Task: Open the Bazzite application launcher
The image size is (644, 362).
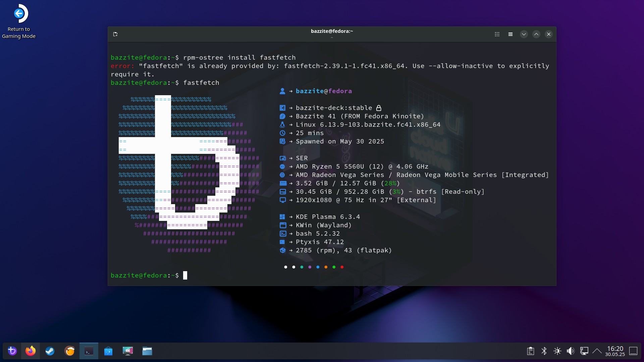Action: pos(12,351)
